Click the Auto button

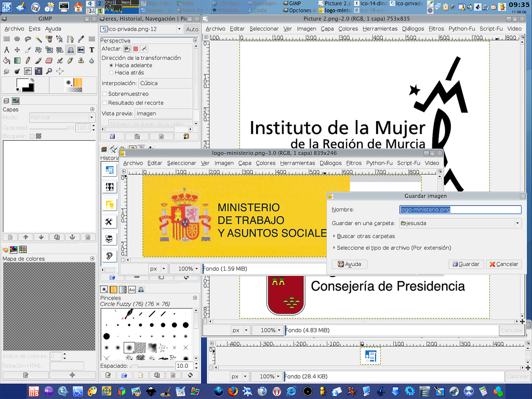(192, 29)
